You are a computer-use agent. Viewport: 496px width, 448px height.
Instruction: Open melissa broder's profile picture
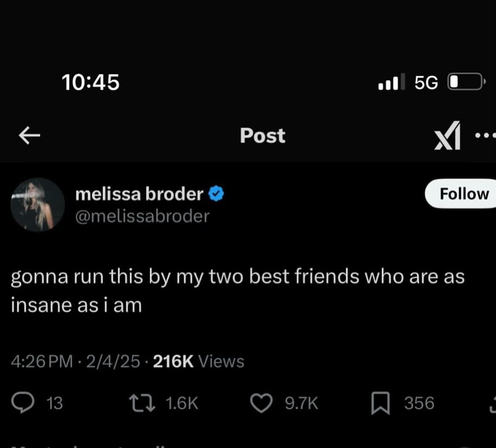pyautogui.click(x=37, y=205)
